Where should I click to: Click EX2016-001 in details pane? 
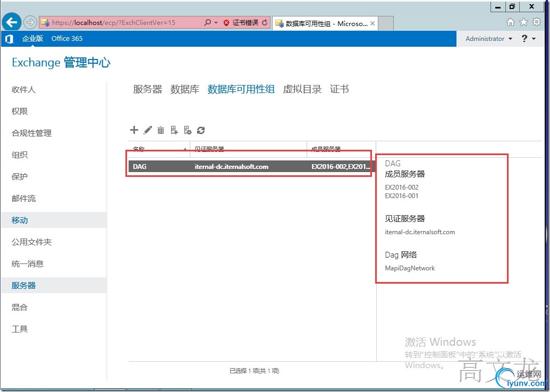(x=402, y=196)
